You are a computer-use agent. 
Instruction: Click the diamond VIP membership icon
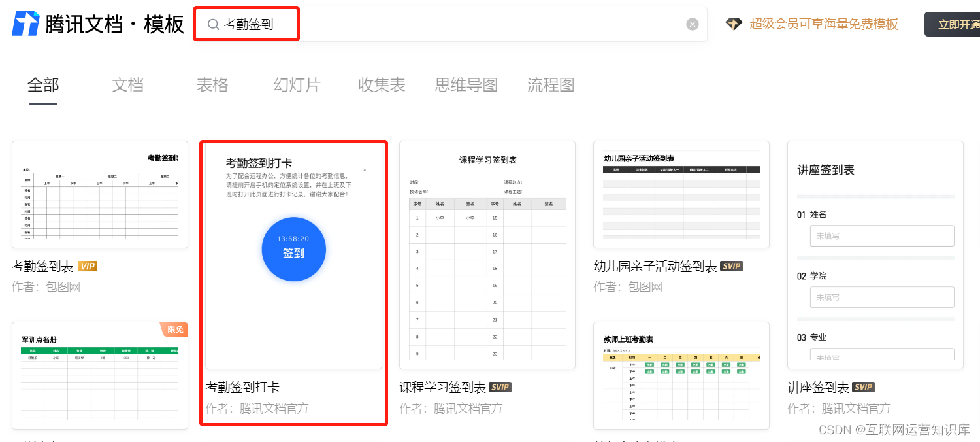(x=733, y=23)
